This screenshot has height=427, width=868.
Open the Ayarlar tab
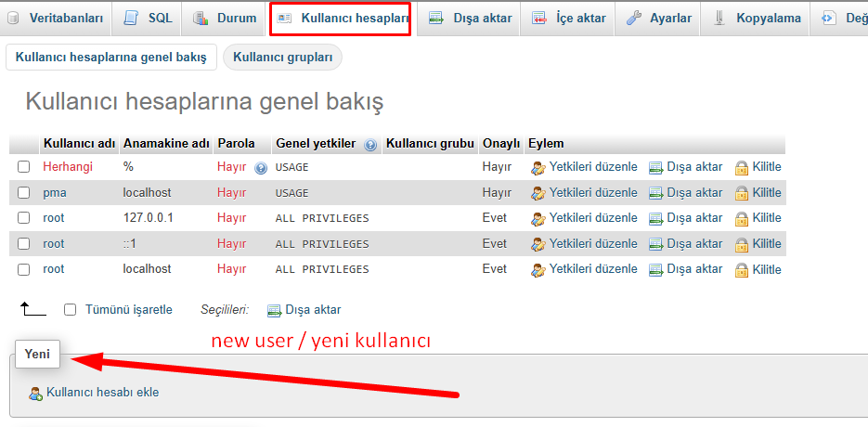point(657,19)
